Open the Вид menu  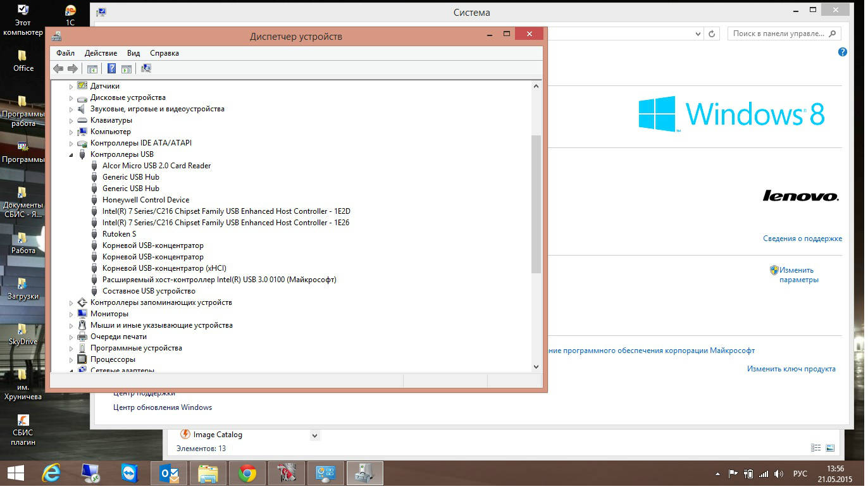click(133, 53)
